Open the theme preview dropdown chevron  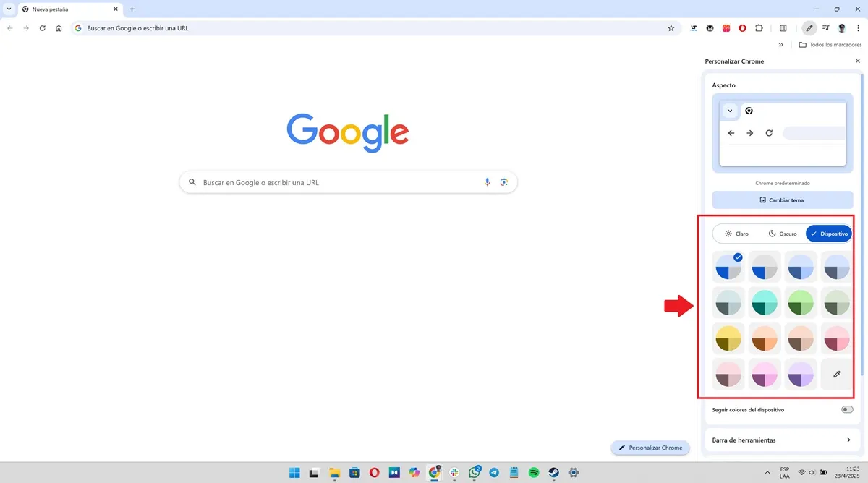pyautogui.click(x=731, y=111)
